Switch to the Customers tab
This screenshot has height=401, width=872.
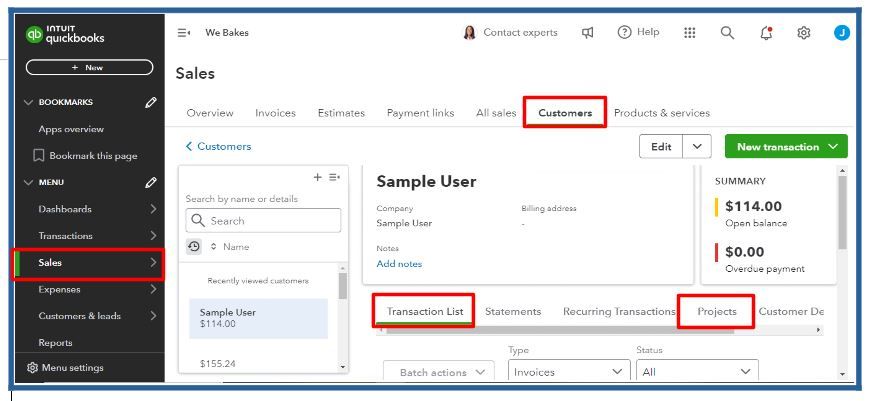tap(565, 113)
